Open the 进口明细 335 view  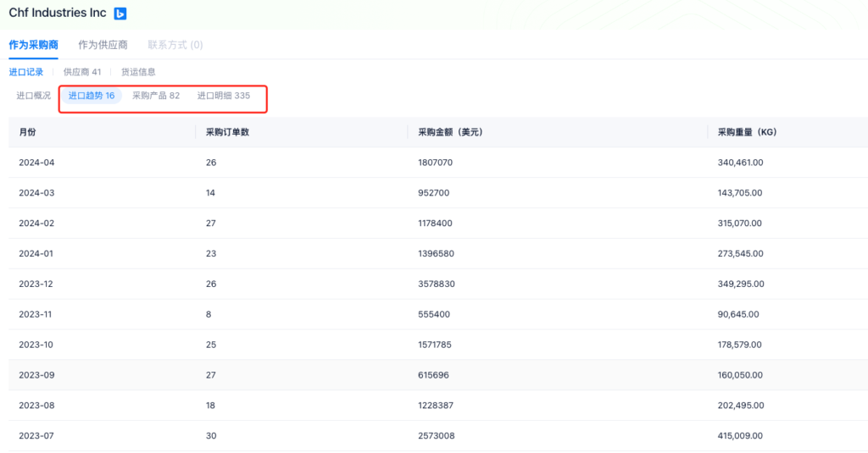point(224,96)
